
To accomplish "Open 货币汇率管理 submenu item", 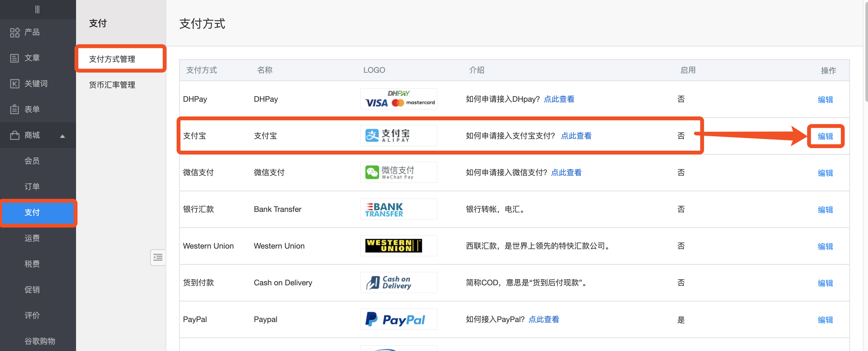I will (x=112, y=85).
